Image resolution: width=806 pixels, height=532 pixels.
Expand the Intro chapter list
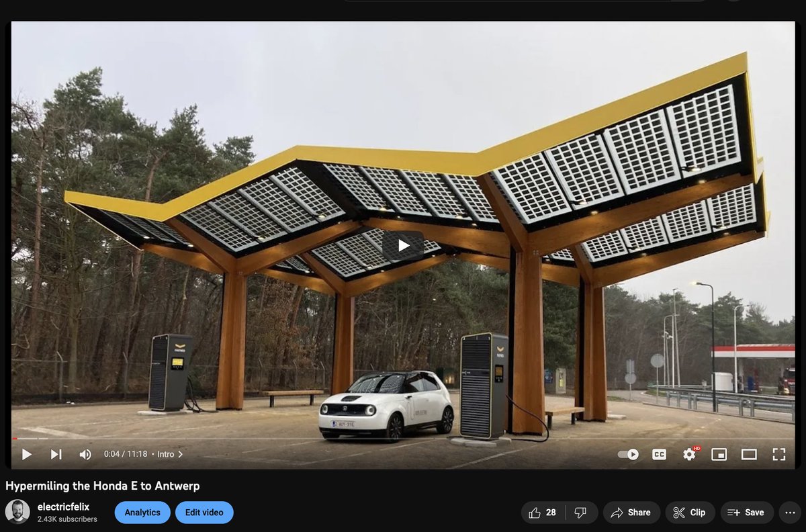tap(170, 455)
